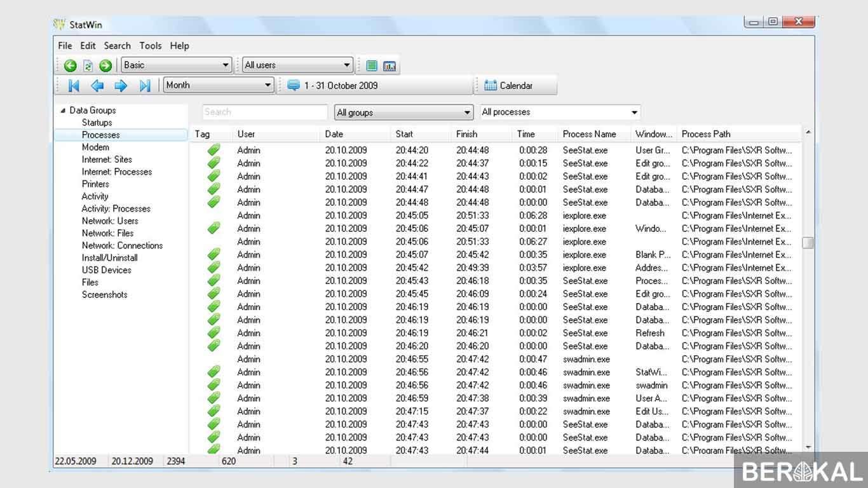Click the Calendar button
This screenshot has width=868, height=488.
click(517, 85)
